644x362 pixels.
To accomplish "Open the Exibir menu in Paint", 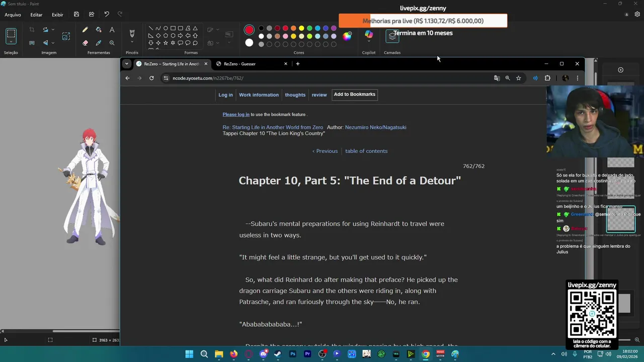I will [x=57, y=15].
